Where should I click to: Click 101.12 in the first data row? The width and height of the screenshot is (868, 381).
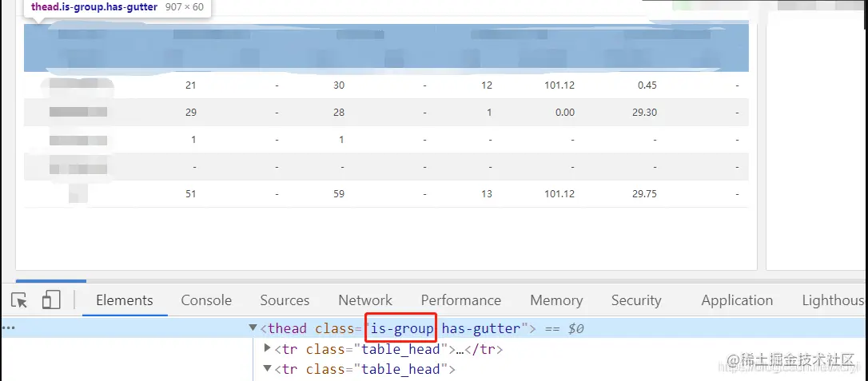[x=559, y=85]
